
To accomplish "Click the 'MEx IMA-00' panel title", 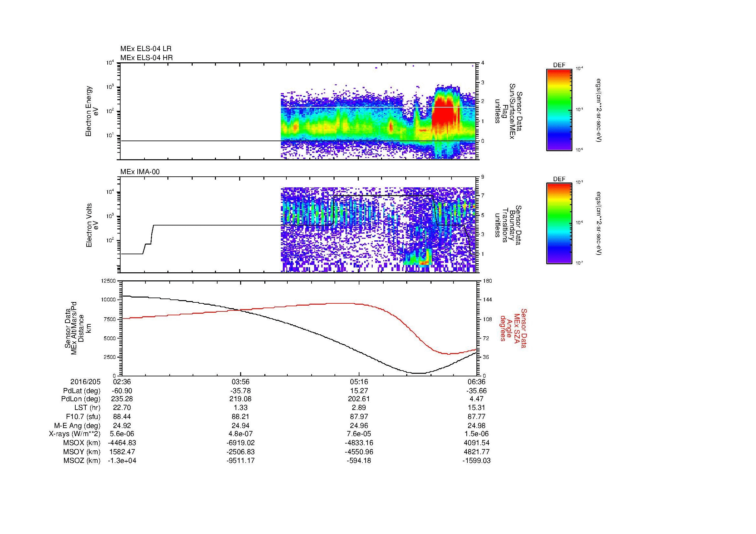I will [x=140, y=172].
